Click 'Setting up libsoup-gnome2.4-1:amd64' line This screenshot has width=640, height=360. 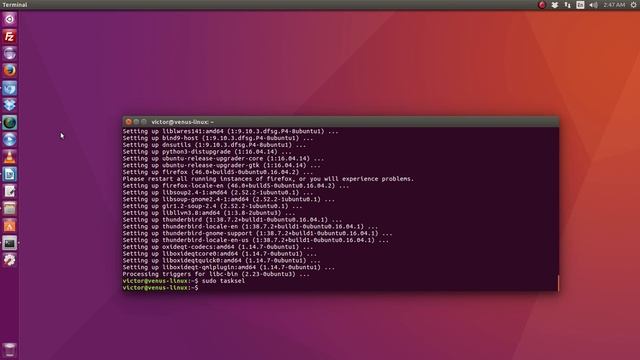(229, 199)
